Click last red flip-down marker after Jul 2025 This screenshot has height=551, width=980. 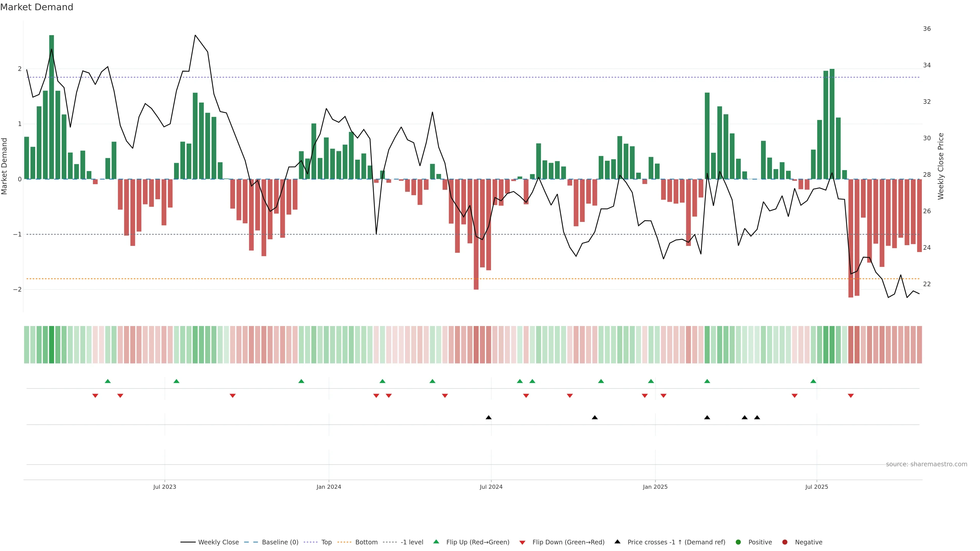coord(851,396)
